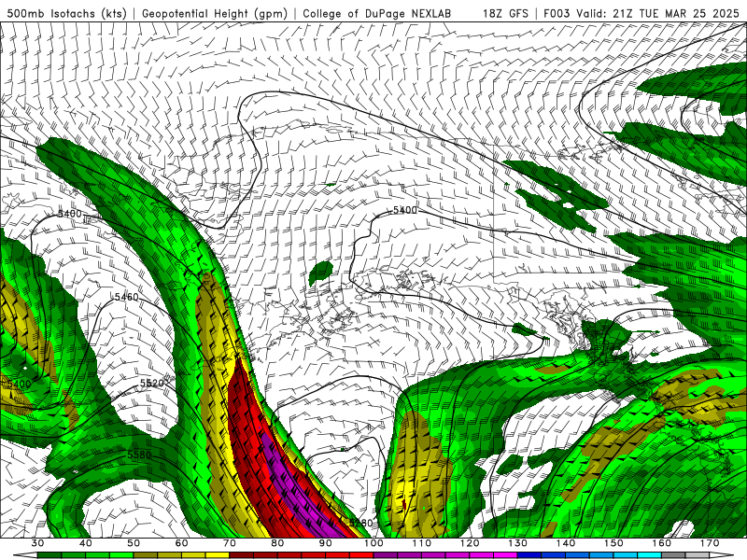
Task: Click the 5520 height contour label
Action: [152, 384]
